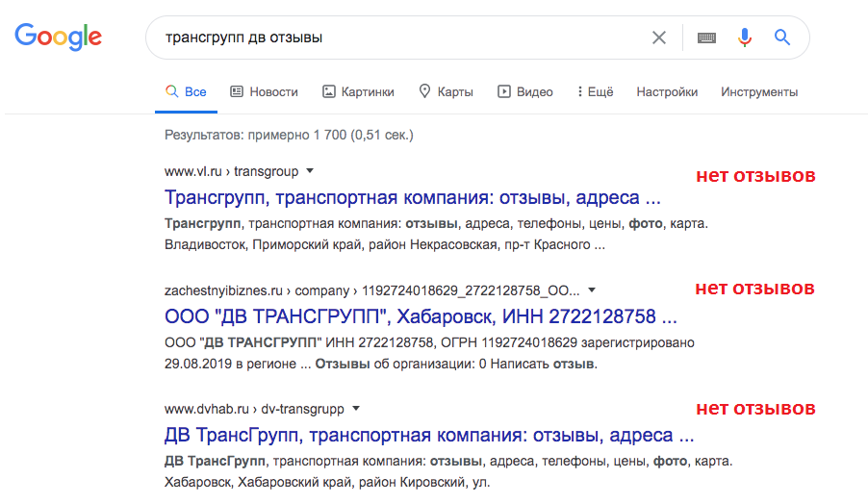868x504 pixels.
Task: Click the Google logo
Action: (58, 37)
